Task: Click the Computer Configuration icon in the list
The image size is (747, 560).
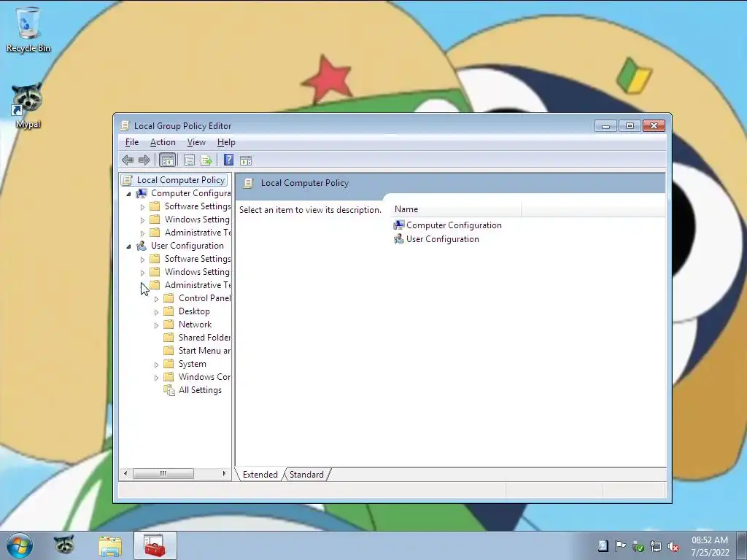Action: pyautogui.click(x=399, y=225)
